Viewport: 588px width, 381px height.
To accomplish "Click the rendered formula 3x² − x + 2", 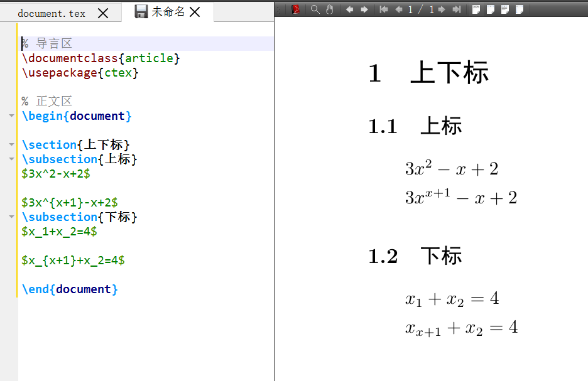I will click(452, 168).
